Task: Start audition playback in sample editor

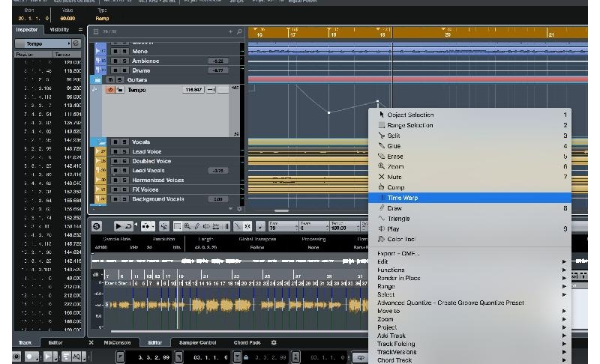Action: [118, 226]
